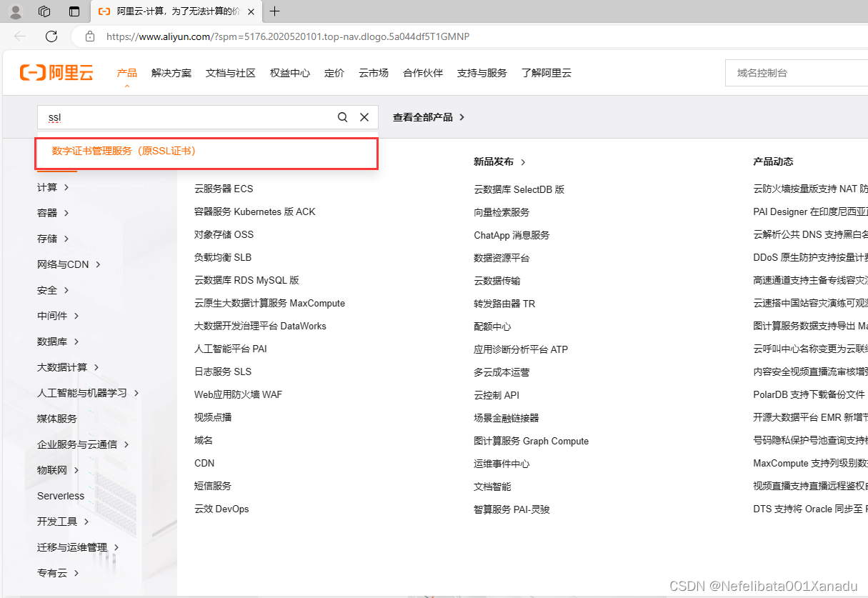Expand the 专有云 category
Screen dimensions: 868x598
tap(58, 573)
